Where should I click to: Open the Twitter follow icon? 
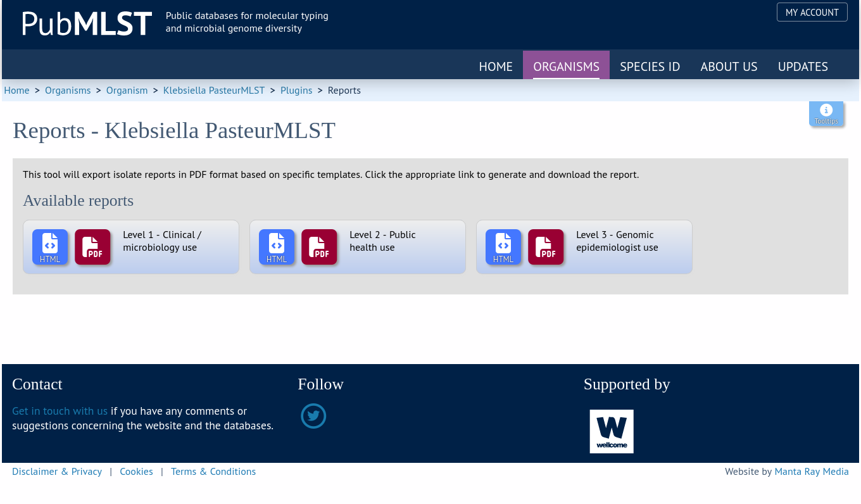[313, 416]
